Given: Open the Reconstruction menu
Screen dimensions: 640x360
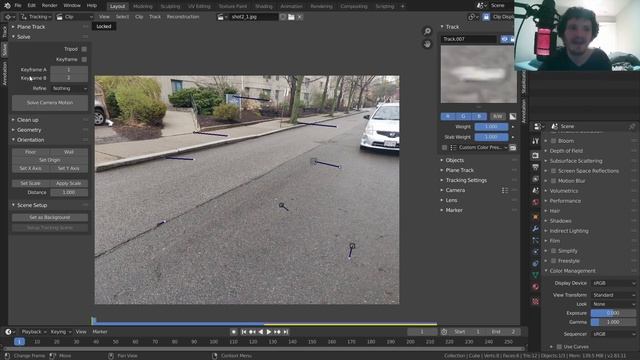Looking at the screenshot, I should (183, 17).
